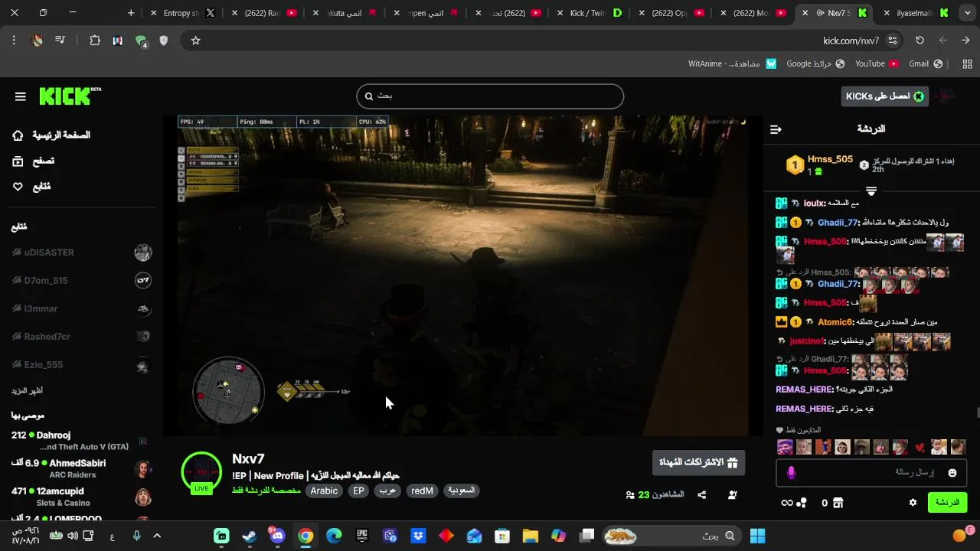
Task: Open chat settings gear icon
Action: click(x=913, y=503)
